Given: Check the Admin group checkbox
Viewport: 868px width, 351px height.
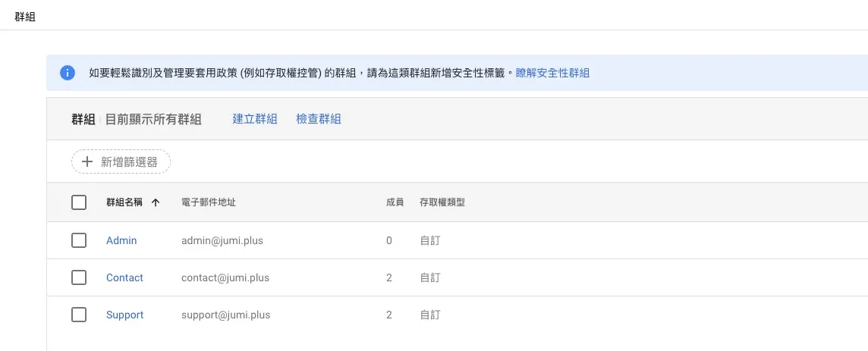Looking at the screenshot, I should [79, 240].
